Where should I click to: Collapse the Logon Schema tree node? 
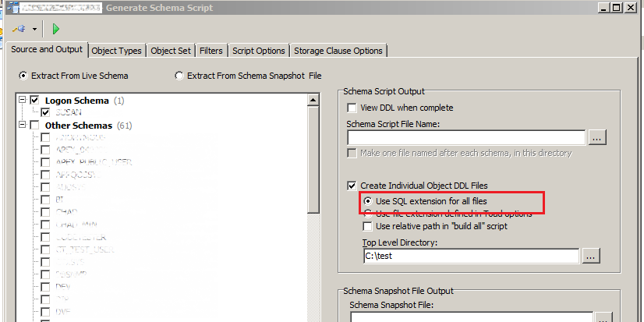(x=21, y=101)
